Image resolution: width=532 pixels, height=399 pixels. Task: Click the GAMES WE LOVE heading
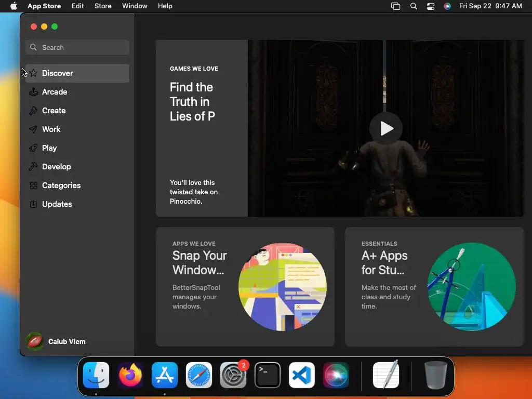click(194, 69)
